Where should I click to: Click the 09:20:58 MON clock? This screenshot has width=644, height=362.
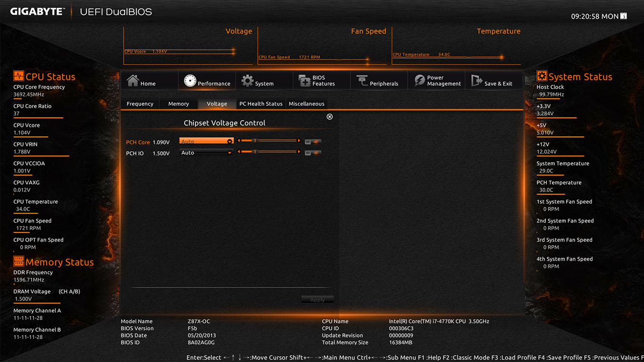click(x=594, y=16)
